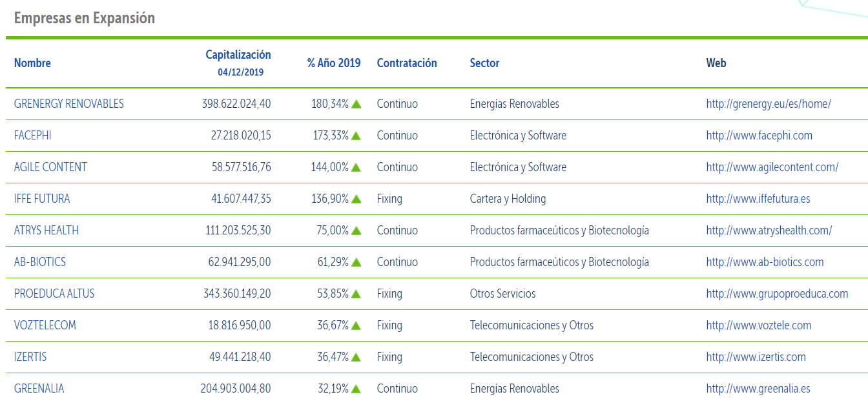Click the Empresas en Expansión heading

click(x=85, y=18)
